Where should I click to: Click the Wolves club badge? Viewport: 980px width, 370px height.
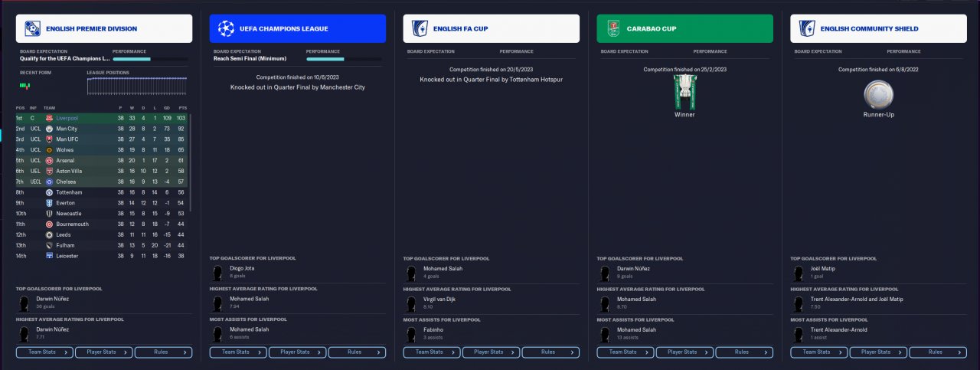[49, 150]
